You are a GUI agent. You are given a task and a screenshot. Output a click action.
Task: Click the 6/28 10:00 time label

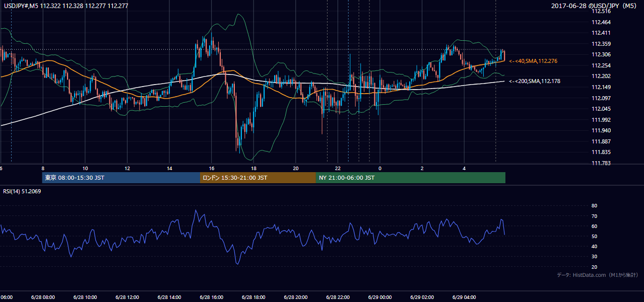click(x=85, y=297)
